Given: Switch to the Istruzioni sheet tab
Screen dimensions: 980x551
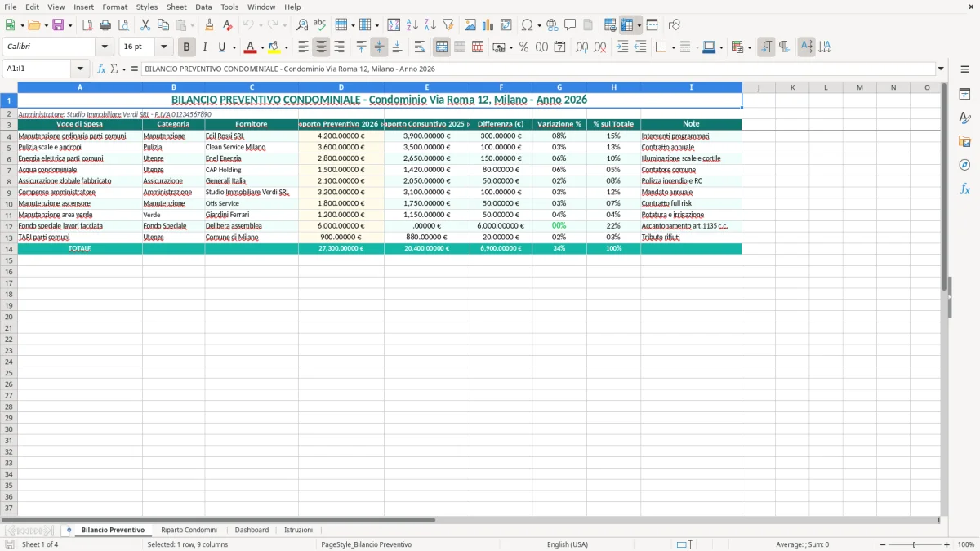Looking at the screenshot, I should click(298, 531).
